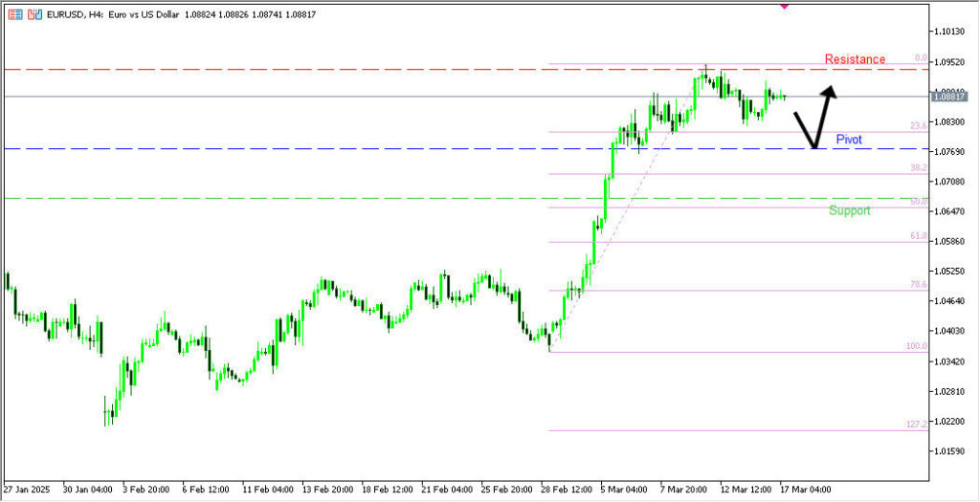Image resolution: width=980 pixels, height=502 pixels.
Task: Select the blue Pivot label
Action: tap(849, 140)
